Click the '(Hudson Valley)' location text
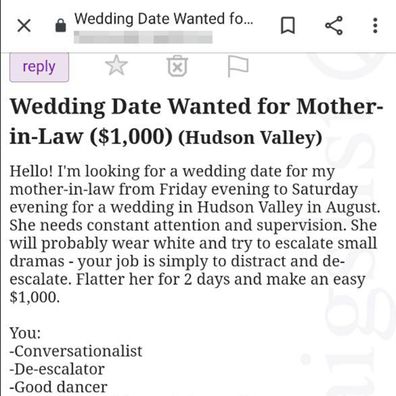Viewport: 396px width, 396px height. coord(250,138)
